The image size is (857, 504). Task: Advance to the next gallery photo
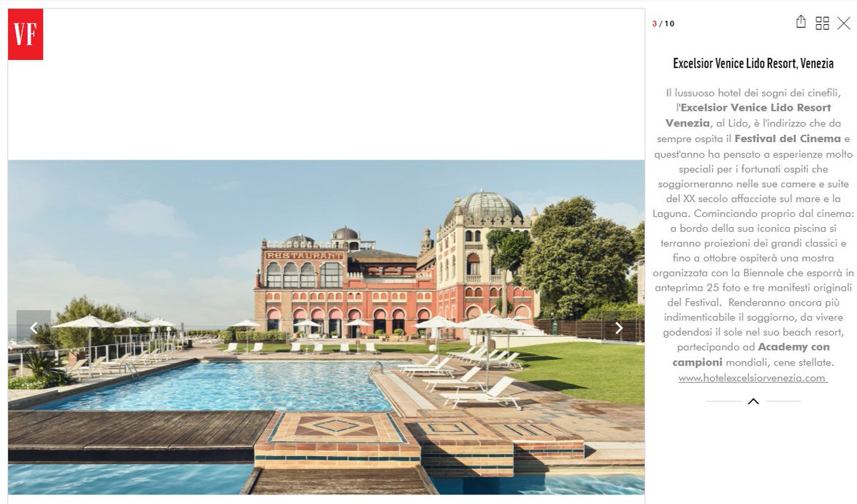pyautogui.click(x=618, y=328)
